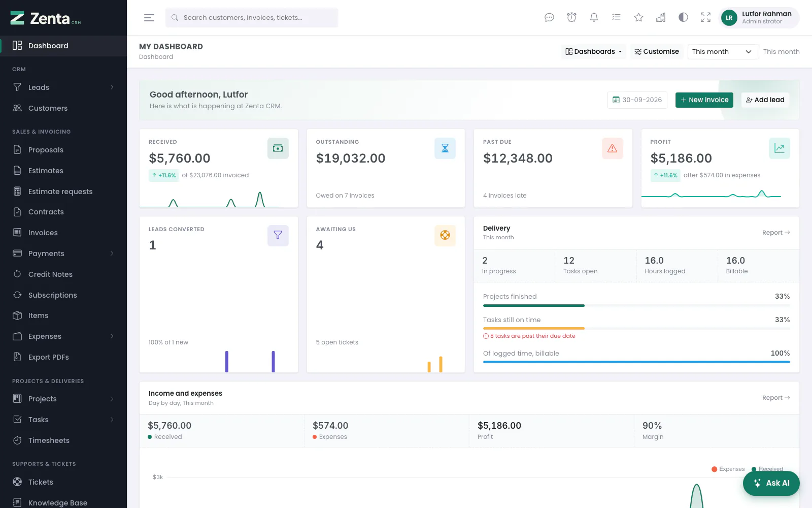Click the 30-09-2026 date chip

(637, 100)
